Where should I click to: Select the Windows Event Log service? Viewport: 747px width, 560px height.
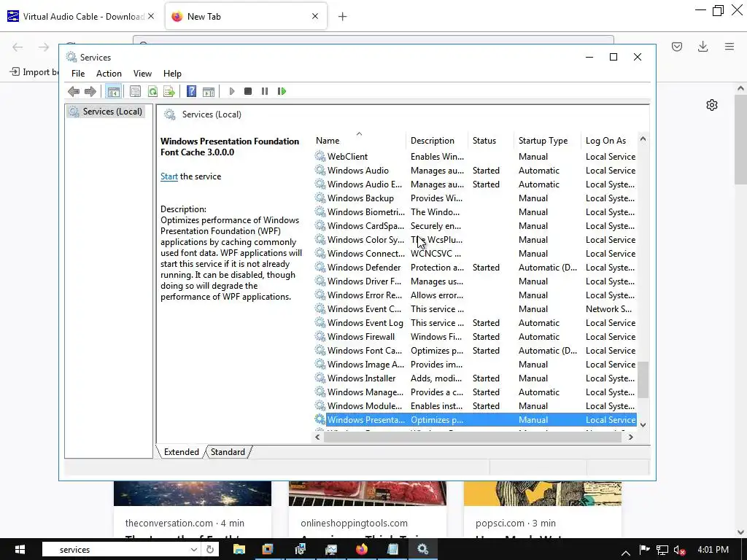tap(475, 323)
